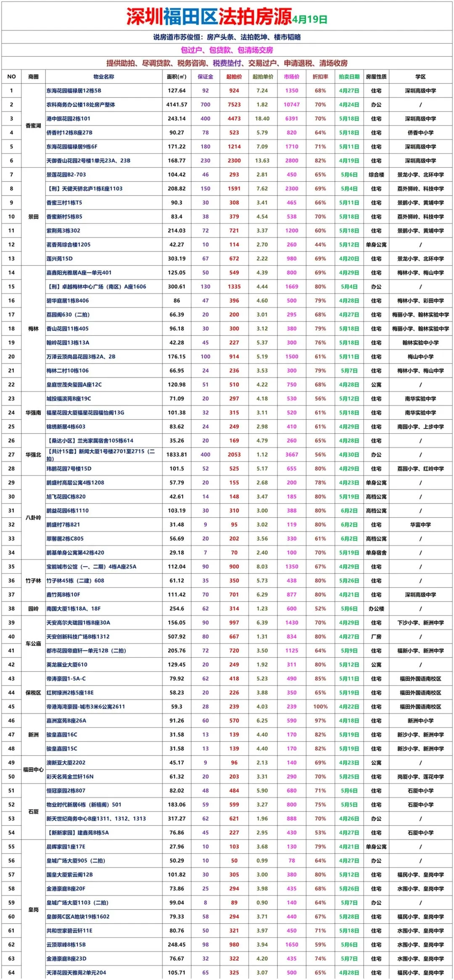Click the 办公楼 property type cell
This screenshot has width=454, height=980.
click(x=376, y=609)
